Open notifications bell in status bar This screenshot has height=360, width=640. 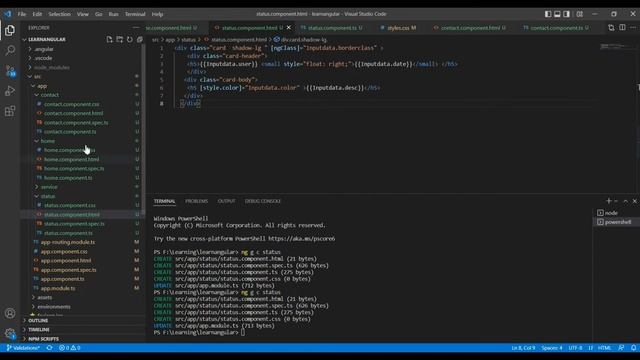[633, 348]
